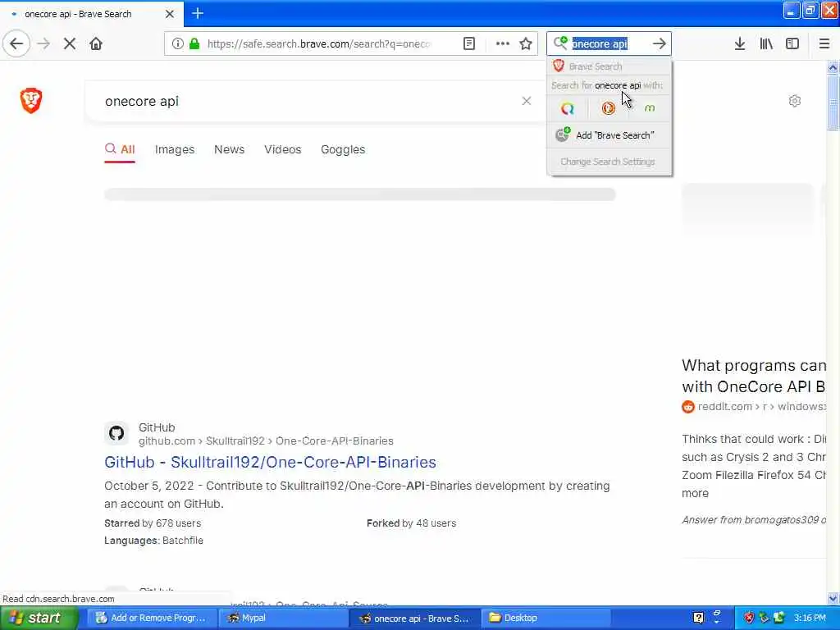Switch to the All results tab
The image size is (840, 630).
pos(120,149)
